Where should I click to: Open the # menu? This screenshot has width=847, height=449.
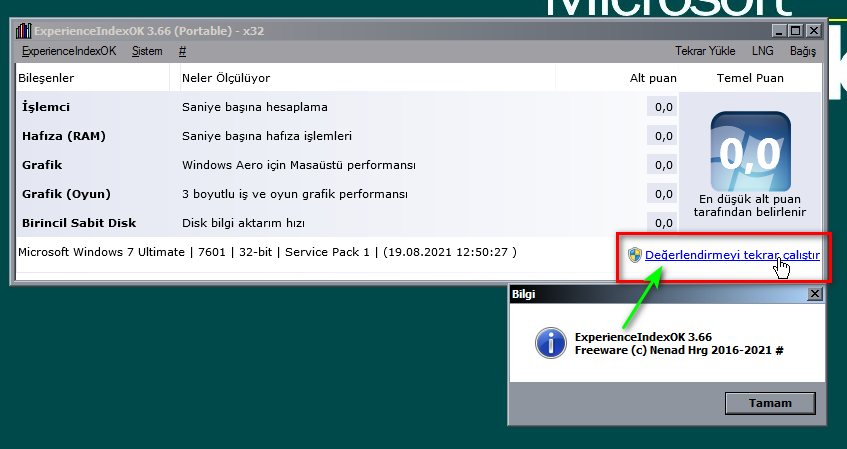click(x=183, y=51)
